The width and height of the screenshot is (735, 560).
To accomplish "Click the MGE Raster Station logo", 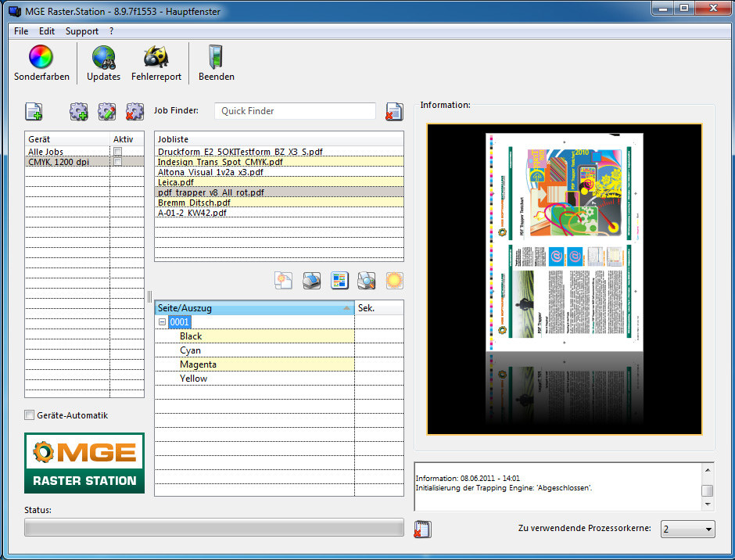I will pyautogui.click(x=84, y=463).
